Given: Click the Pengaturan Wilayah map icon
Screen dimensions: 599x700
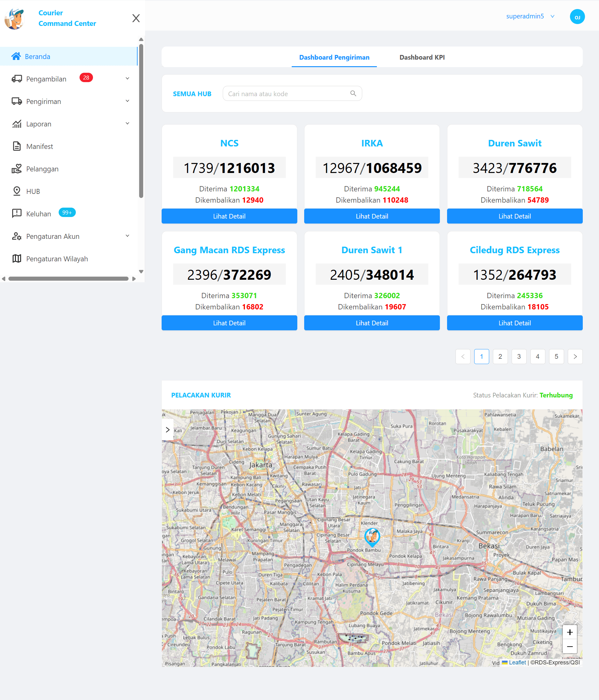Looking at the screenshot, I should [x=17, y=259].
